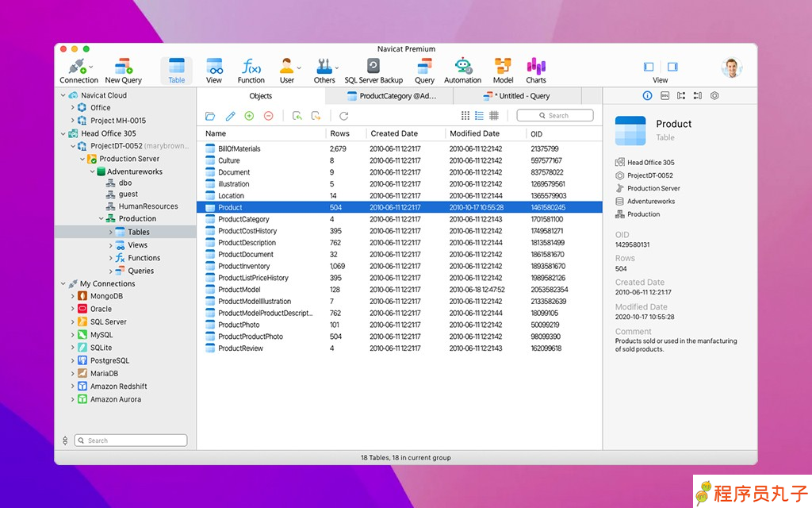812x508 pixels.
Task: Select the ProductPhoto table row
Action: (400, 325)
